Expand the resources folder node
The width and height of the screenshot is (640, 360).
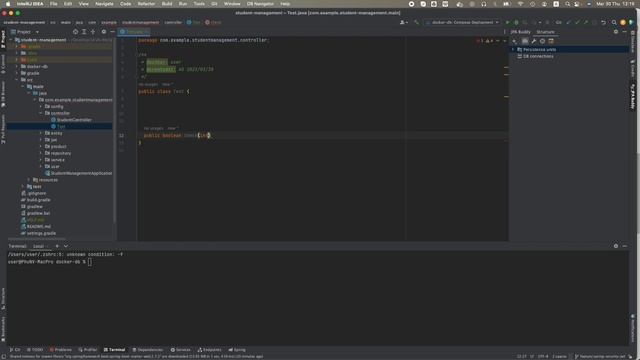(29, 180)
